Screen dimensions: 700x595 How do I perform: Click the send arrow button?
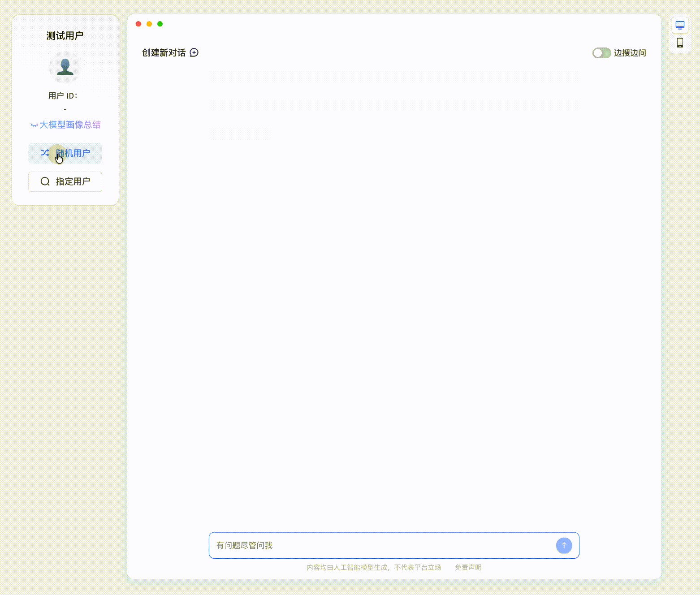pos(564,545)
